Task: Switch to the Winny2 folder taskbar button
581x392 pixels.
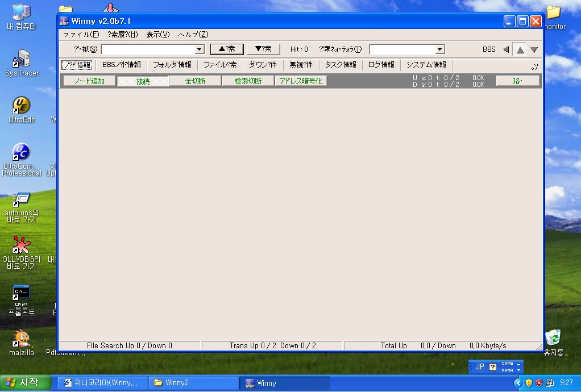Action: tap(194, 383)
